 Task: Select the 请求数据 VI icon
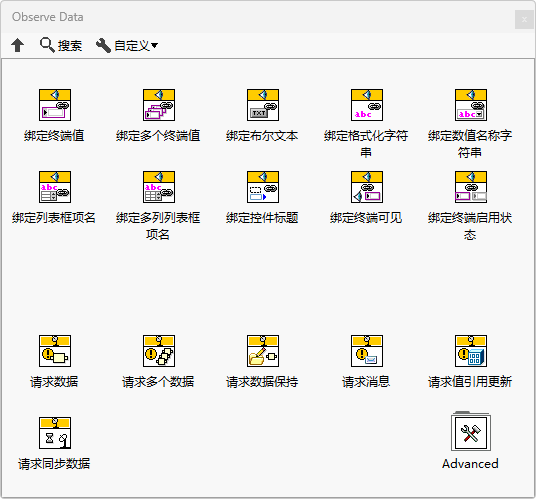pyautogui.click(x=55, y=351)
